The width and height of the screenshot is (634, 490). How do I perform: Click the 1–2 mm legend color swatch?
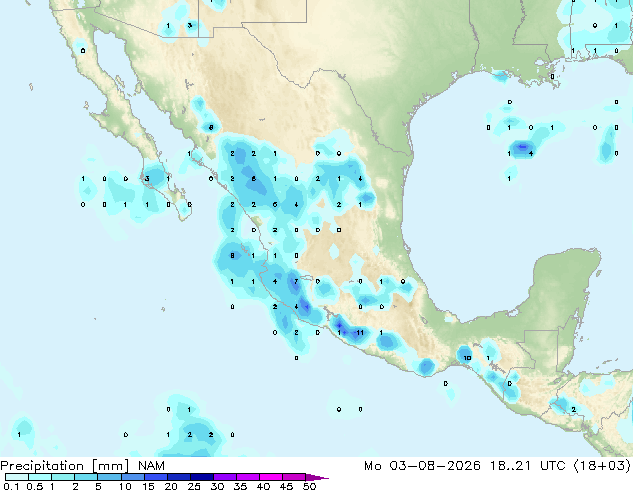[x=63, y=477]
